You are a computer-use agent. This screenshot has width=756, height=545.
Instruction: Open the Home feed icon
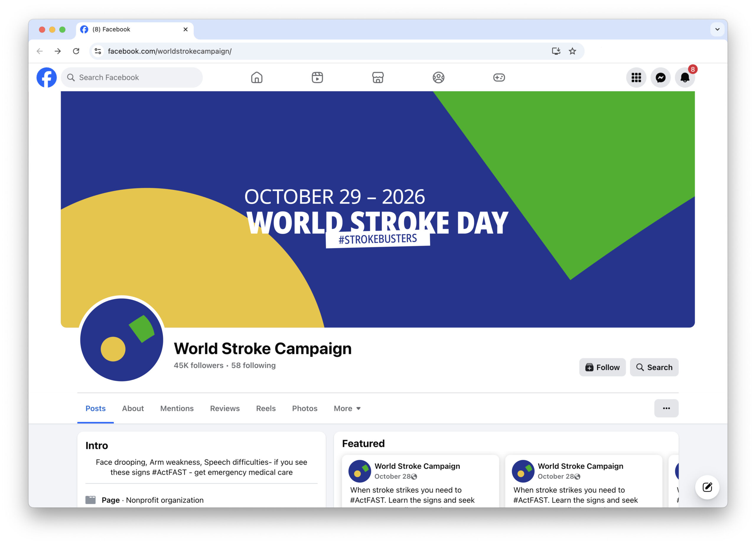point(257,77)
